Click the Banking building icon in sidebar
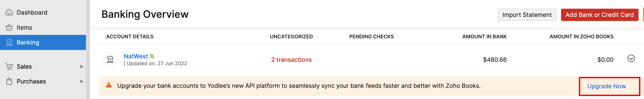Viewport: 644px width, 99px height. point(9,42)
